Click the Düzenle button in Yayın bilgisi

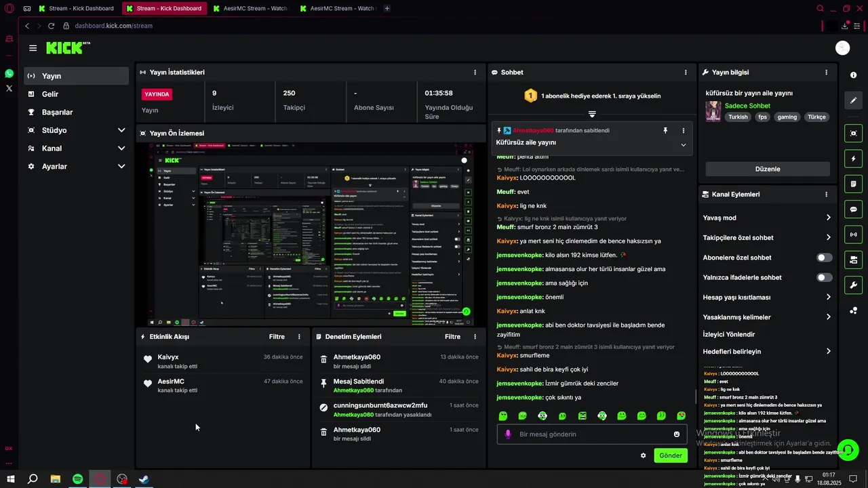click(768, 169)
